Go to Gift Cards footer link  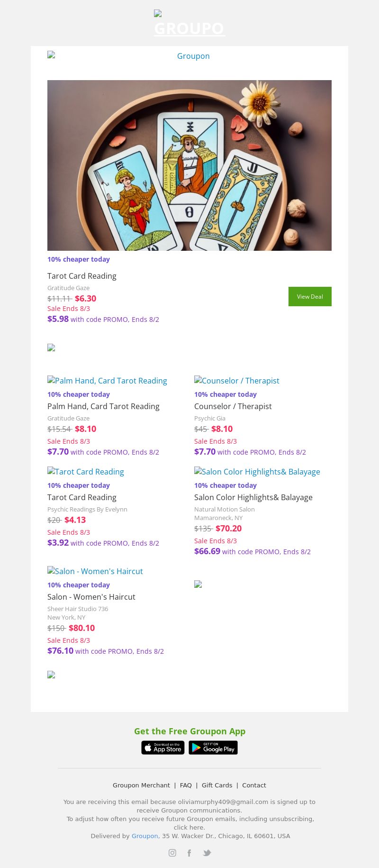tap(217, 785)
